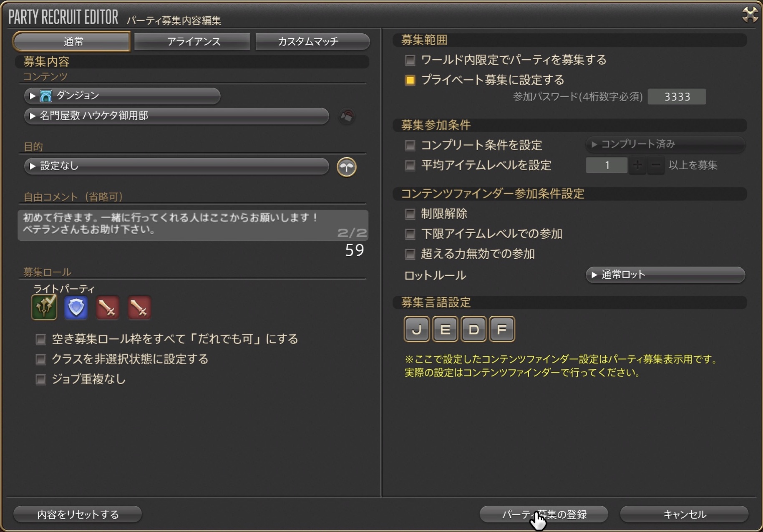
Task: Check the ジョブ重複なし option
Action: tap(40, 379)
